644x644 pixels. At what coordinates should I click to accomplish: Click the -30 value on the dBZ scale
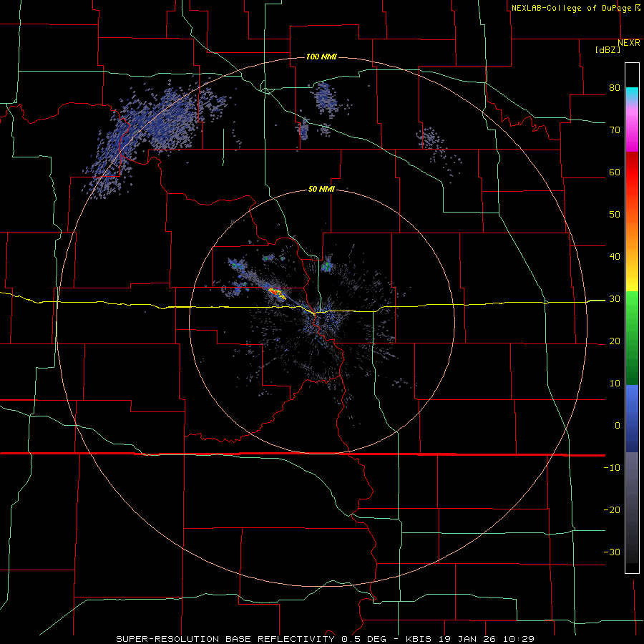point(612,552)
